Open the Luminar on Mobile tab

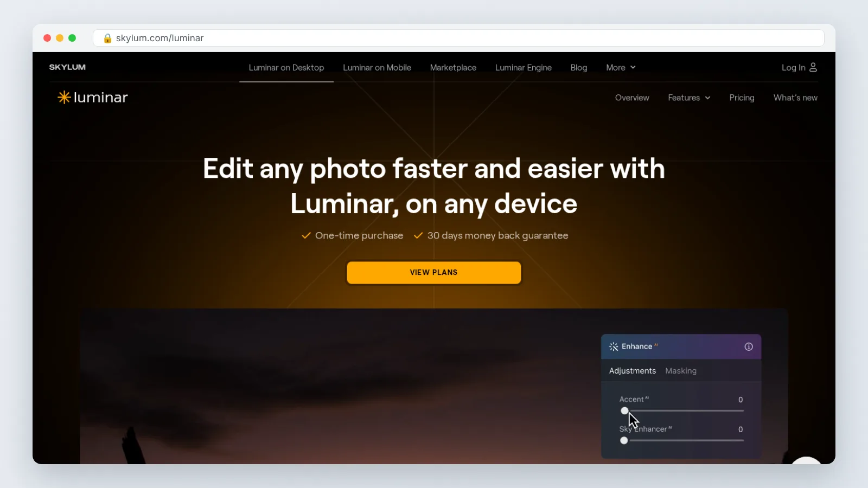(x=377, y=68)
